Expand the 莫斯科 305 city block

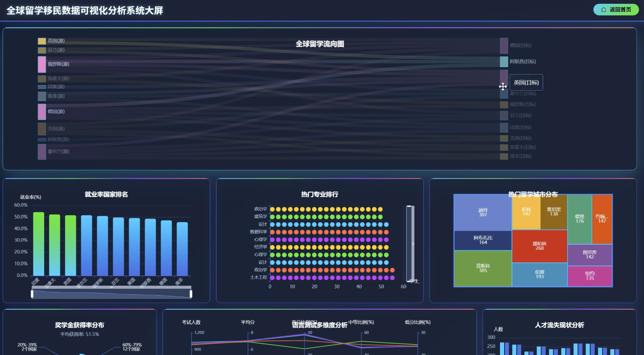tap(483, 268)
